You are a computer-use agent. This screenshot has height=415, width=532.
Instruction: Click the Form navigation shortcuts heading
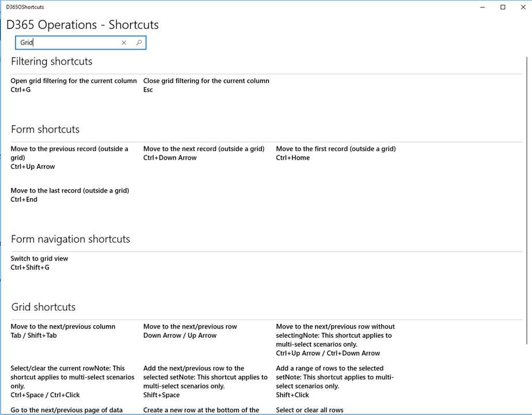(x=71, y=239)
